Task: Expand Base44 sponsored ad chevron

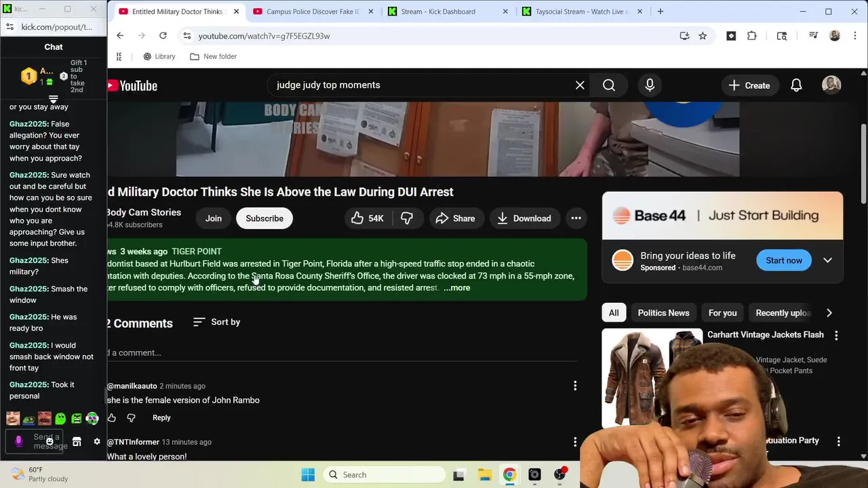Action: coord(827,260)
